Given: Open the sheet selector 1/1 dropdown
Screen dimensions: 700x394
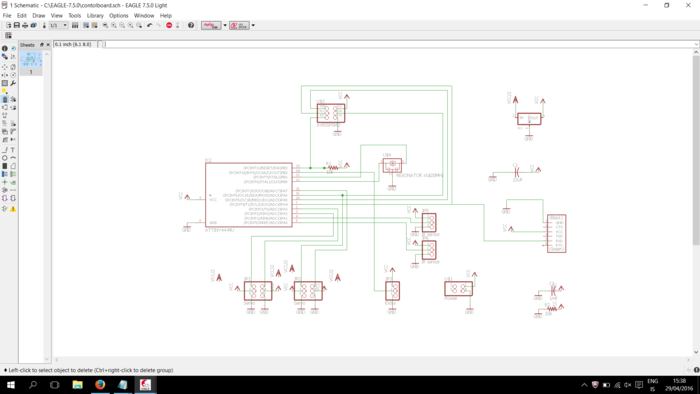Looking at the screenshot, I should coord(58,25).
